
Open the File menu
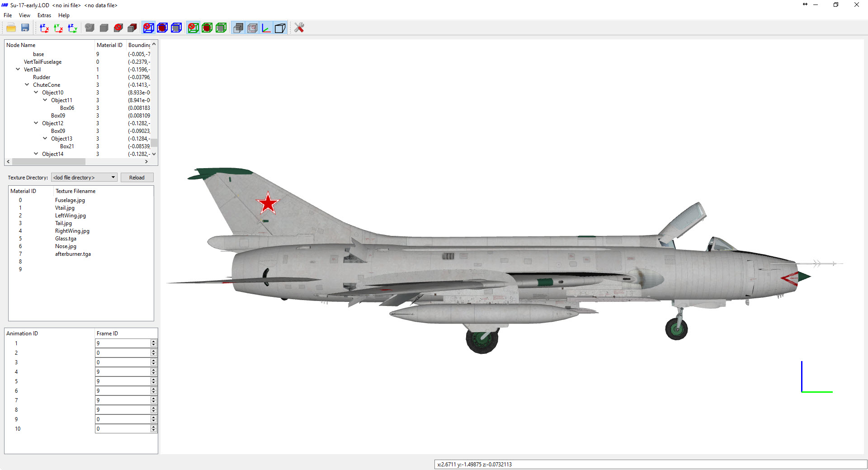click(x=8, y=15)
